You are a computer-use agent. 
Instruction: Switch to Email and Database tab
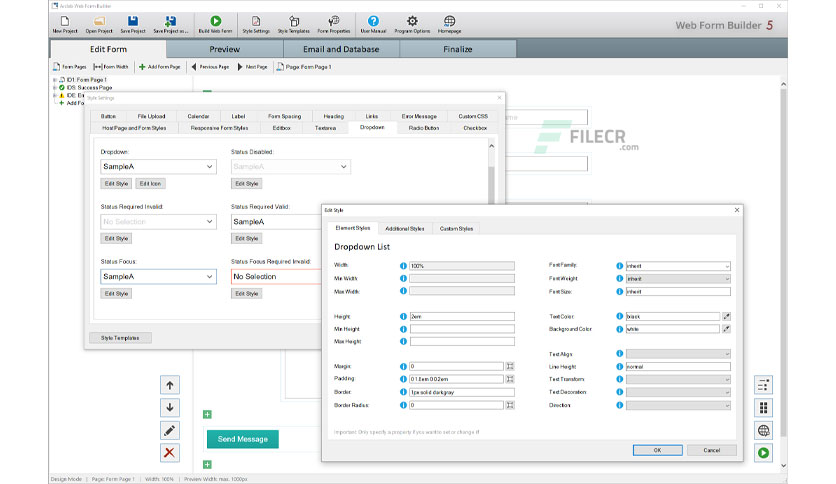coord(341,49)
